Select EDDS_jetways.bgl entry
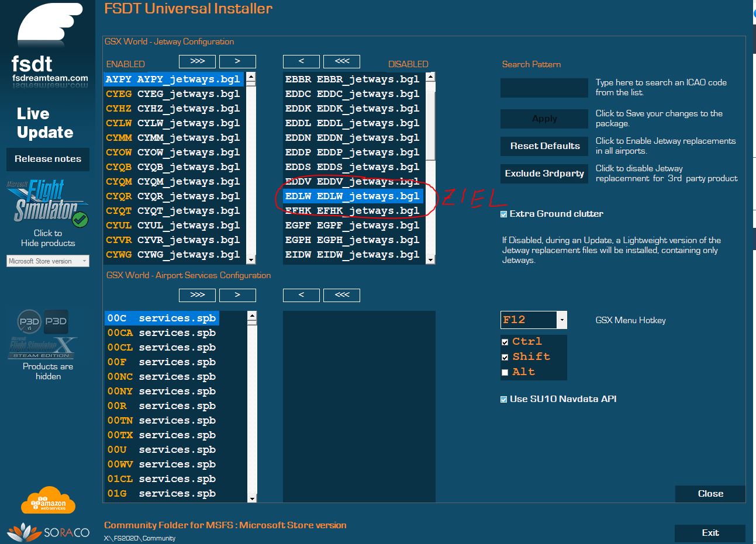 353,167
